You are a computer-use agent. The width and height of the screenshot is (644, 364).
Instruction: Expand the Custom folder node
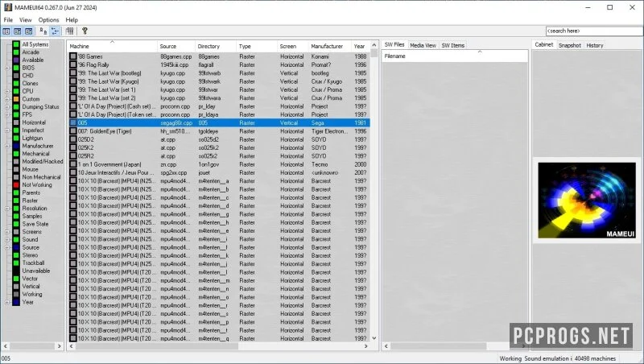coord(7,99)
